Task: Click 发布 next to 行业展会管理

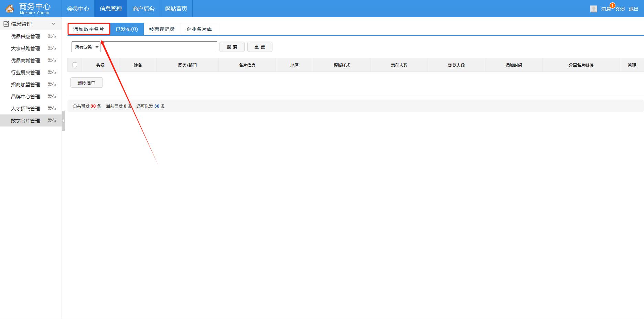Action: [52, 72]
